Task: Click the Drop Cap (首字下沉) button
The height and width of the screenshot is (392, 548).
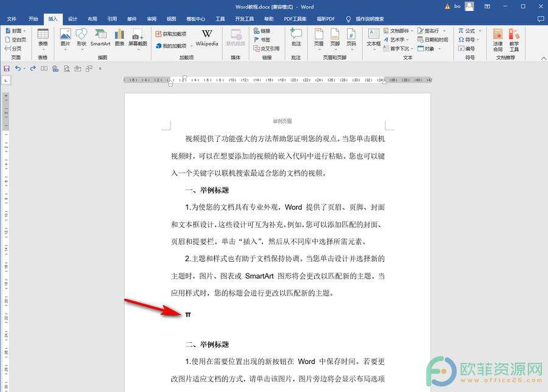Action: pos(396,48)
